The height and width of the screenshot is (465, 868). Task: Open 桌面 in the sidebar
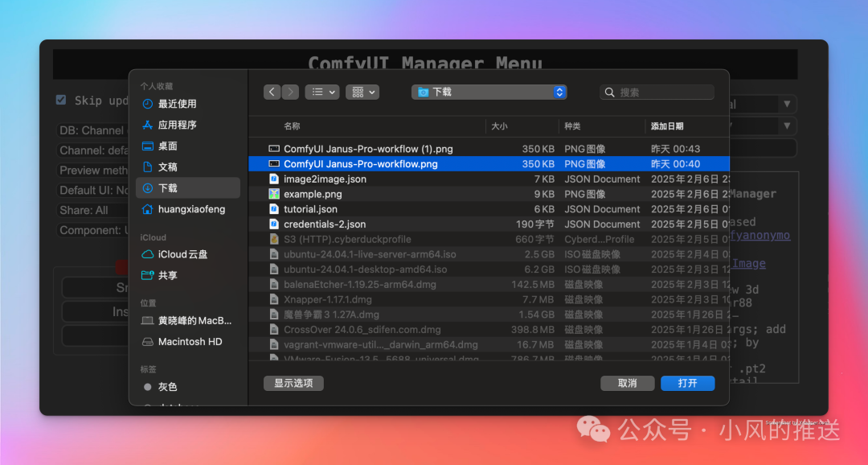(x=188, y=146)
